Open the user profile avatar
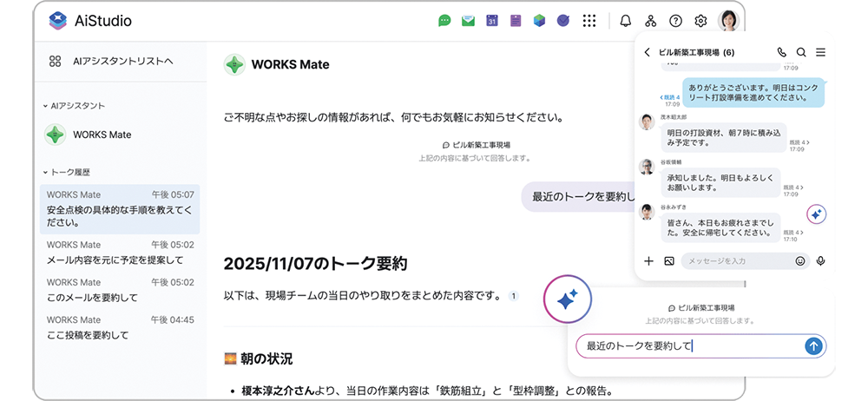This screenshot has width=868, height=401. (x=728, y=21)
